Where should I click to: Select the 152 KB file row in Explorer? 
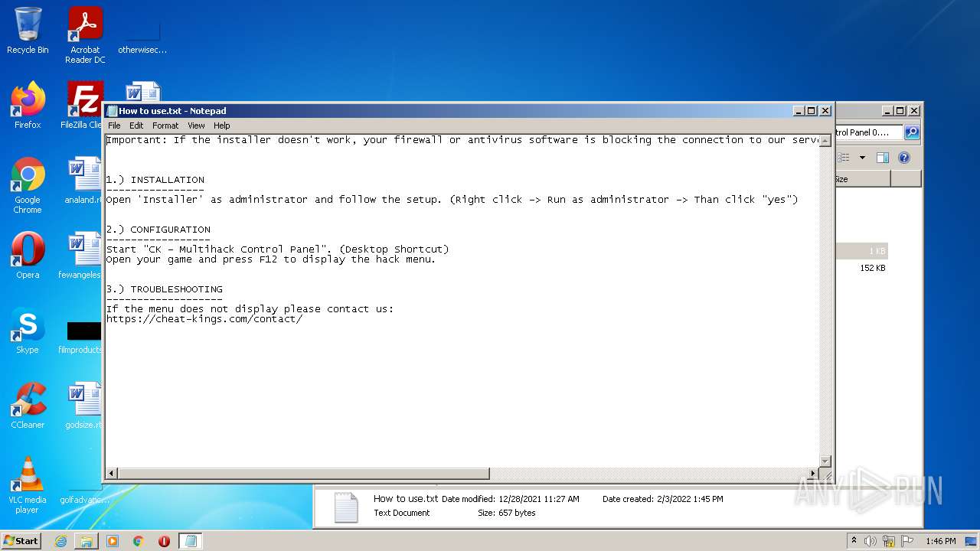pos(861,268)
